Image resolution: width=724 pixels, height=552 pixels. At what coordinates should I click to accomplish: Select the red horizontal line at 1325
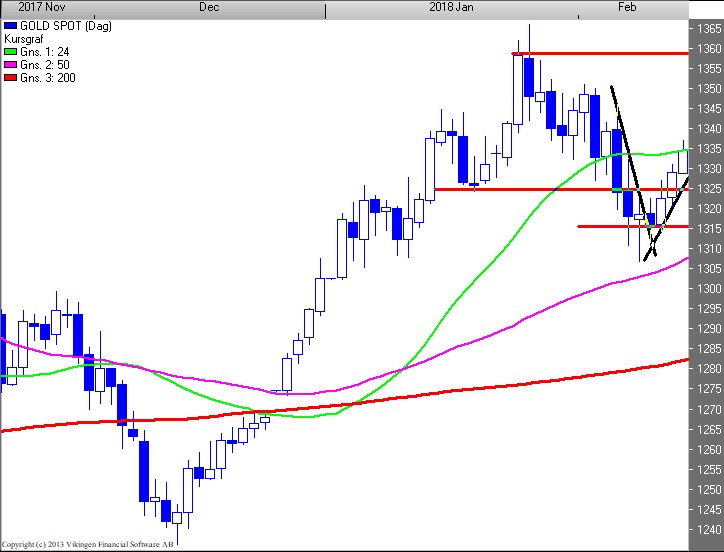tap(530, 189)
